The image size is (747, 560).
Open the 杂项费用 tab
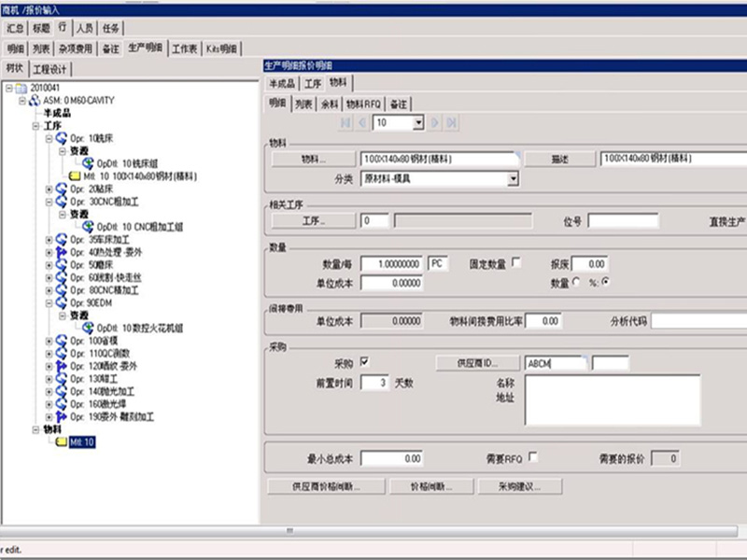tap(76, 49)
